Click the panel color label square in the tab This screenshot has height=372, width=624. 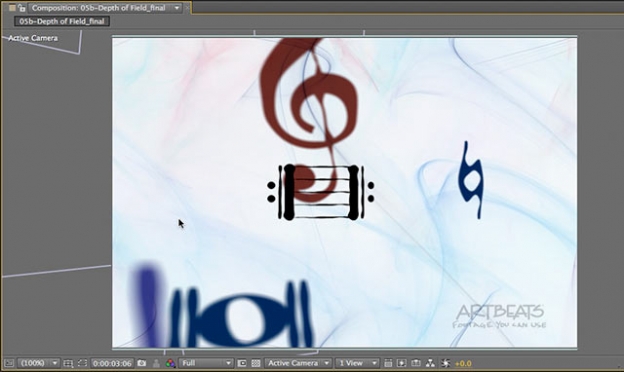[x=12, y=8]
